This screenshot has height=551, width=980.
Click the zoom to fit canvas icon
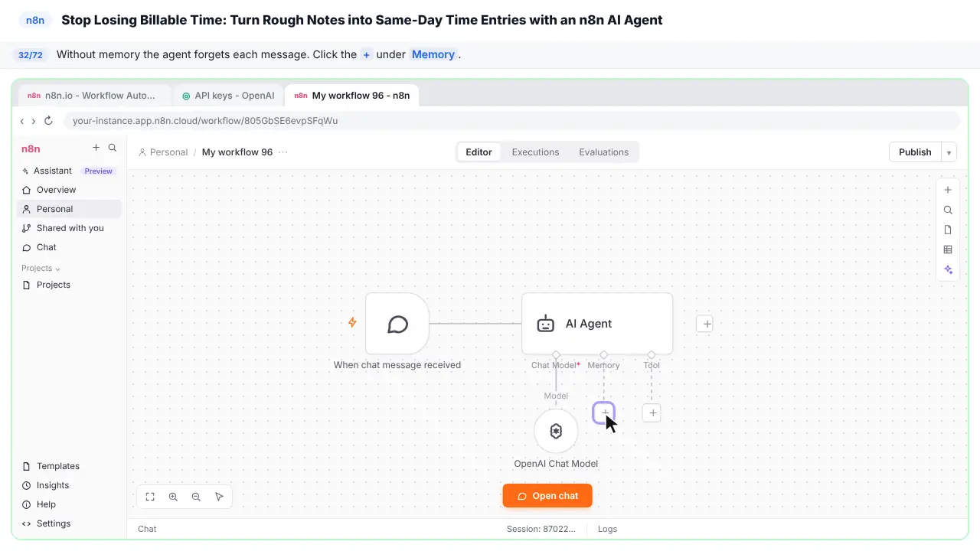tap(150, 497)
